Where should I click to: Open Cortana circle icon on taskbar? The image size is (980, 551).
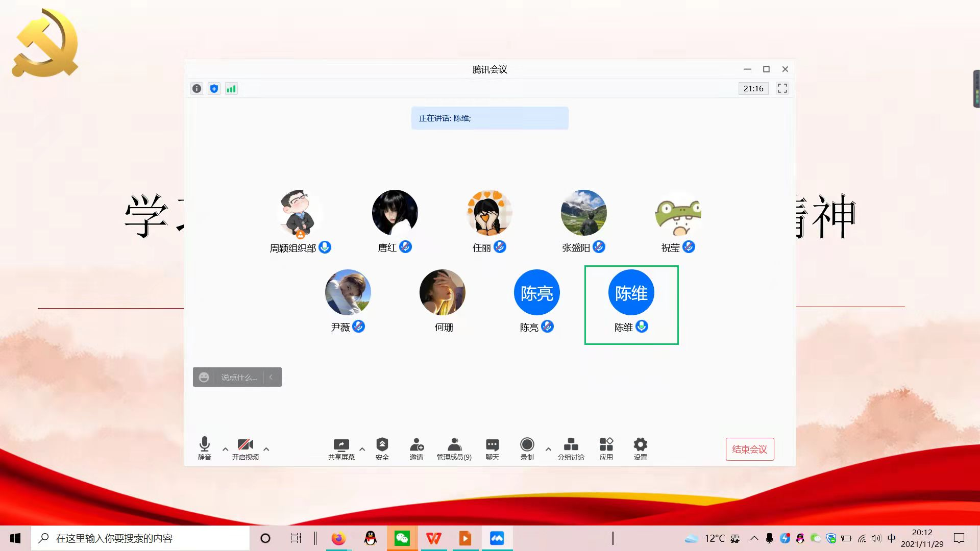pos(265,538)
